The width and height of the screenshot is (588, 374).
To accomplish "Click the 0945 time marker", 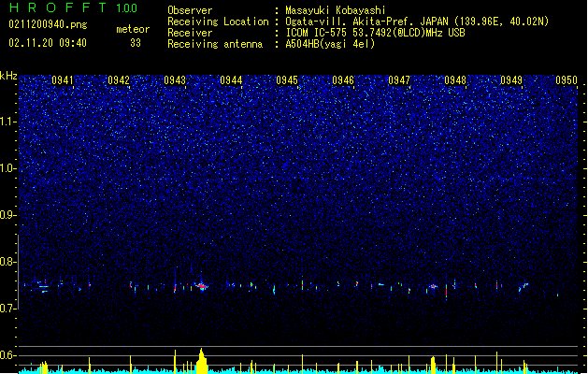I will 287,80.
